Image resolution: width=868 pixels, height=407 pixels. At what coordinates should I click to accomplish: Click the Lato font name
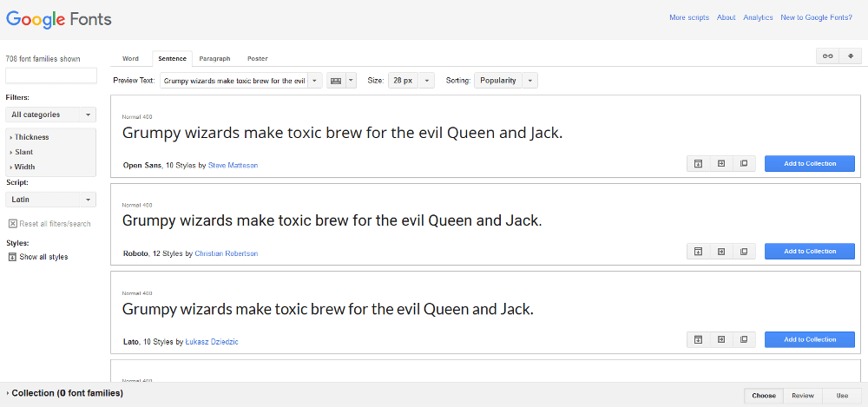point(131,342)
